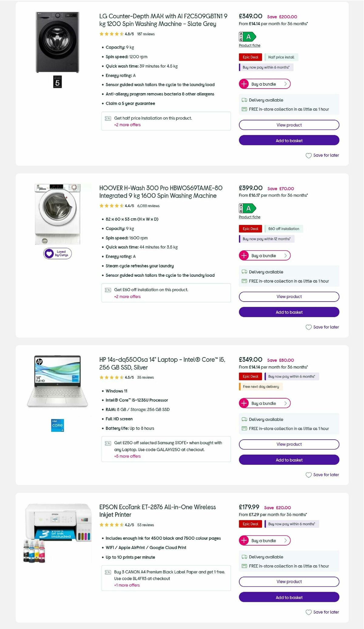This screenshot has height=629, width=364.
Task: Expand +2 more offers on the LG washer
Action: click(x=127, y=125)
